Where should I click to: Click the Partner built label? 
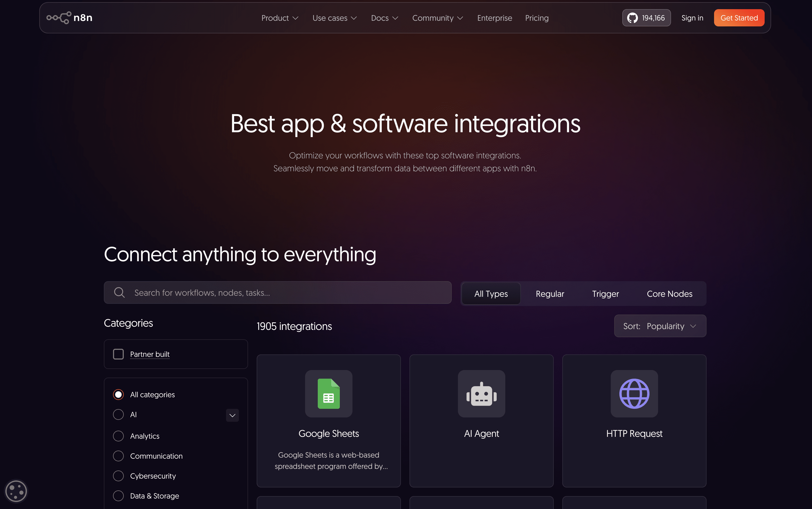point(150,354)
